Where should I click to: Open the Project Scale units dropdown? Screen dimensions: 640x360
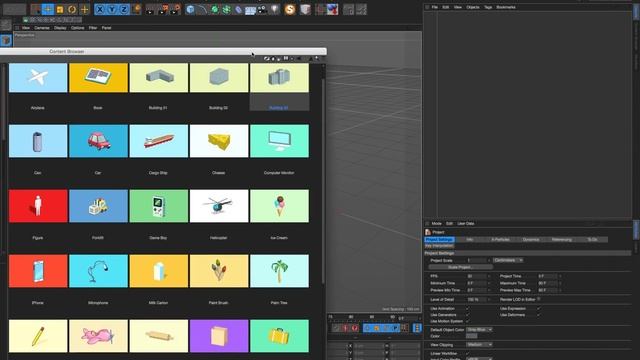(508, 260)
